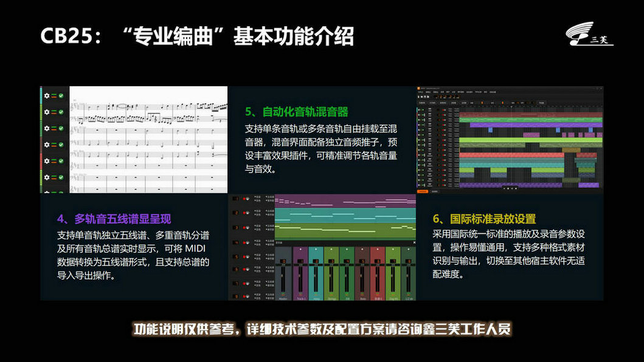The width and height of the screenshot is (644, 362).
Task: Toggle green check on brown-striped score track
Action: (61, 145)
